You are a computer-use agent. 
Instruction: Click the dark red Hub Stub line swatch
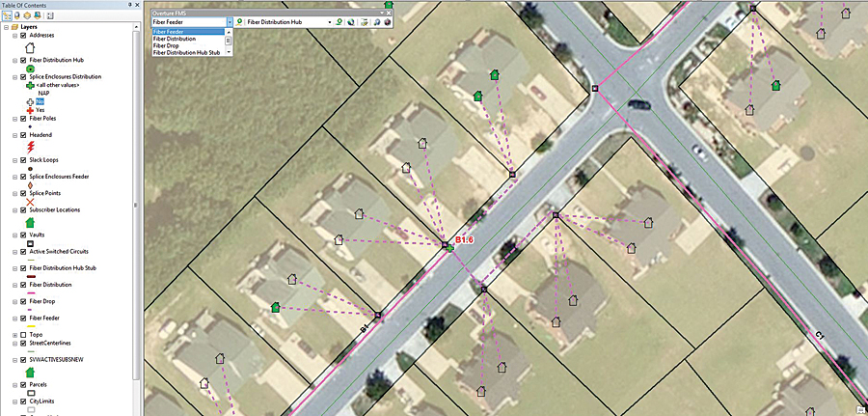coord(31,276)
